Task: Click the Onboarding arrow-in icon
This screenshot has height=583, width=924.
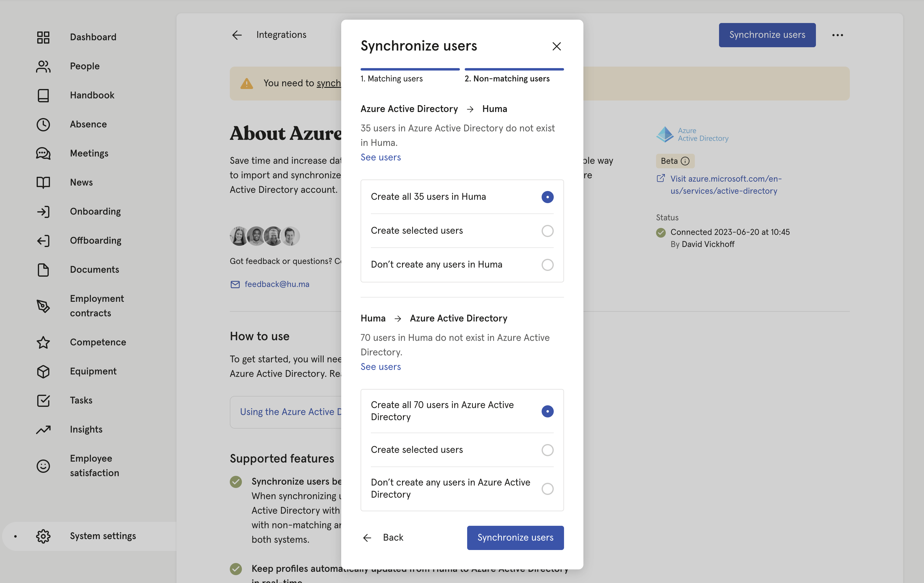Action: [x=43, y=212]
